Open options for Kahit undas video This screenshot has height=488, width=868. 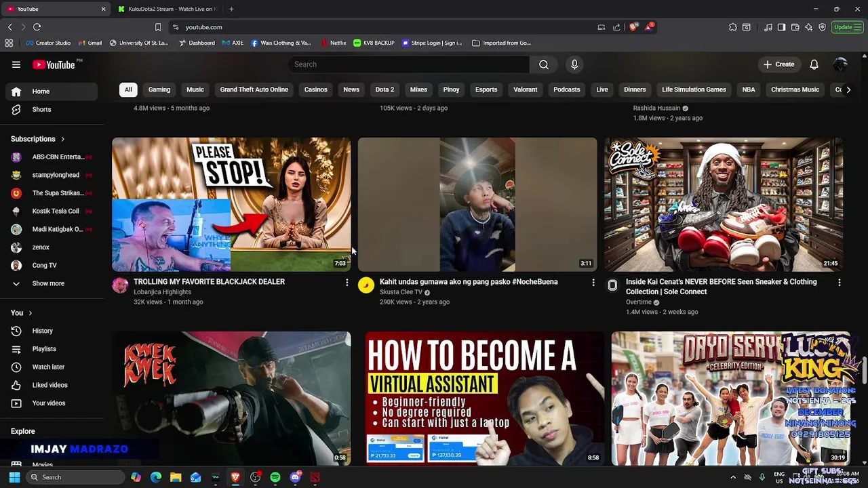[x=593, y=282]
